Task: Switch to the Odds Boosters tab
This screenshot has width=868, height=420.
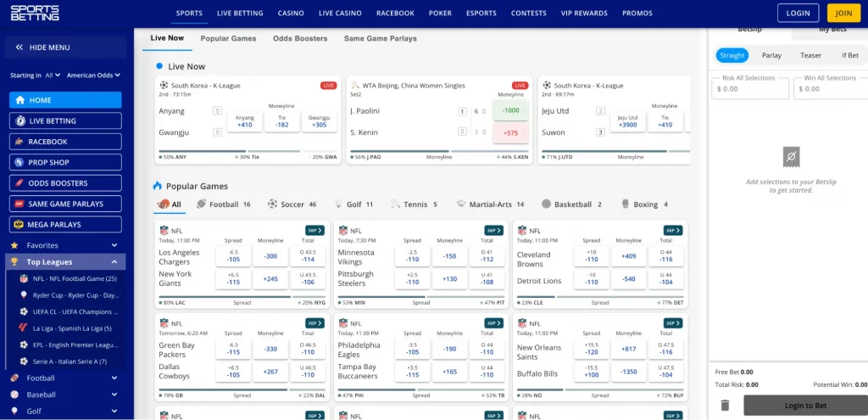Action: click(300, 38)
